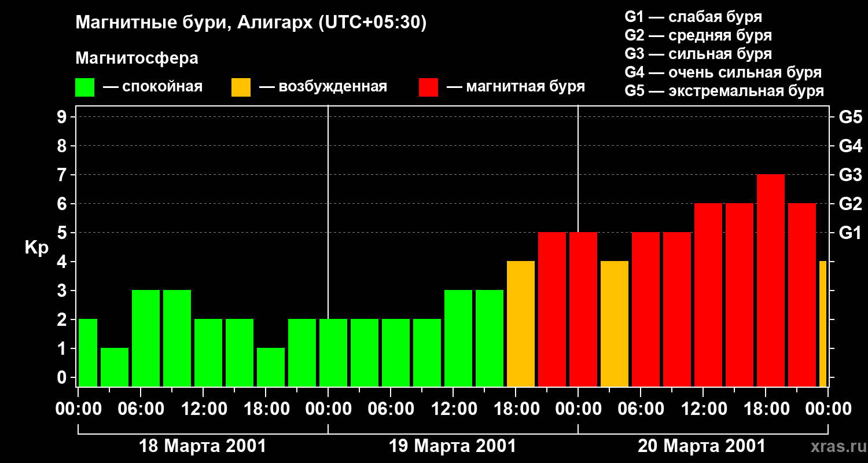Click the line 'G5 — экстремальная буря'
The width and height of the screenshot is (868, 463).
[x=724, y=91]
